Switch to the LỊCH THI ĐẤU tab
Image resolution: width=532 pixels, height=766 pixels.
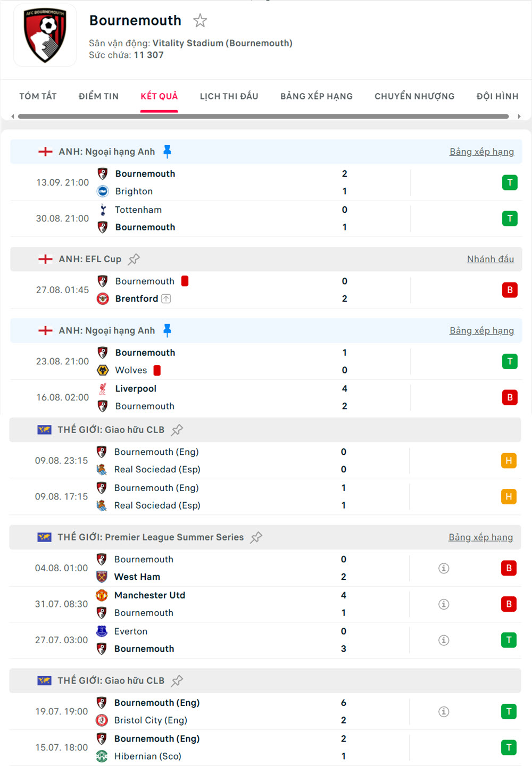pos(229,96)
